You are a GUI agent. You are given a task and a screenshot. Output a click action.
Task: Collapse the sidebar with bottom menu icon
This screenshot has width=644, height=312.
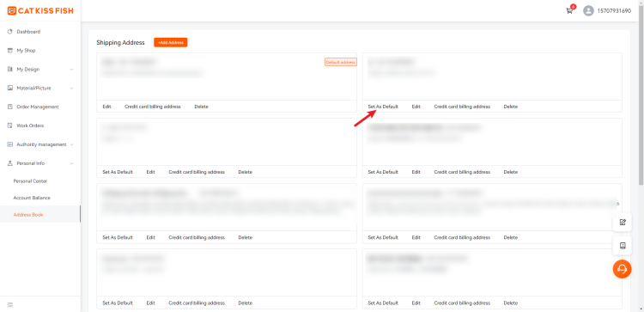click(10, 304)
